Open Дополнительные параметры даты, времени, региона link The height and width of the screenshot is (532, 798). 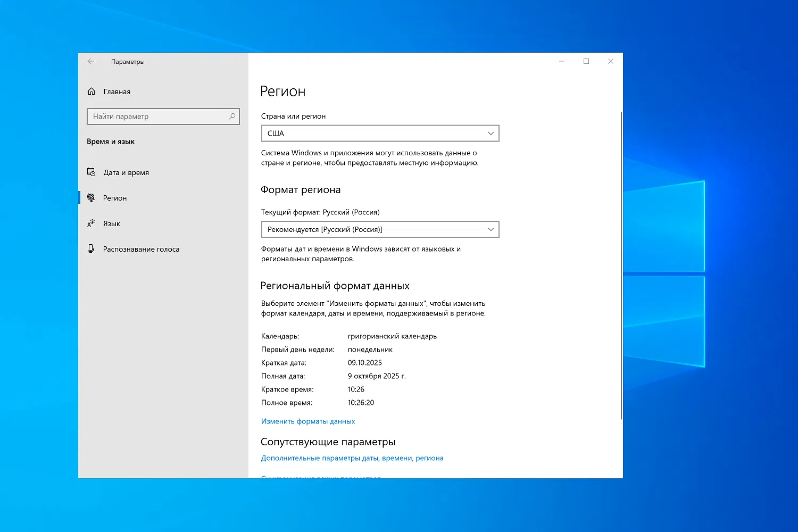(x=352, y=458)
